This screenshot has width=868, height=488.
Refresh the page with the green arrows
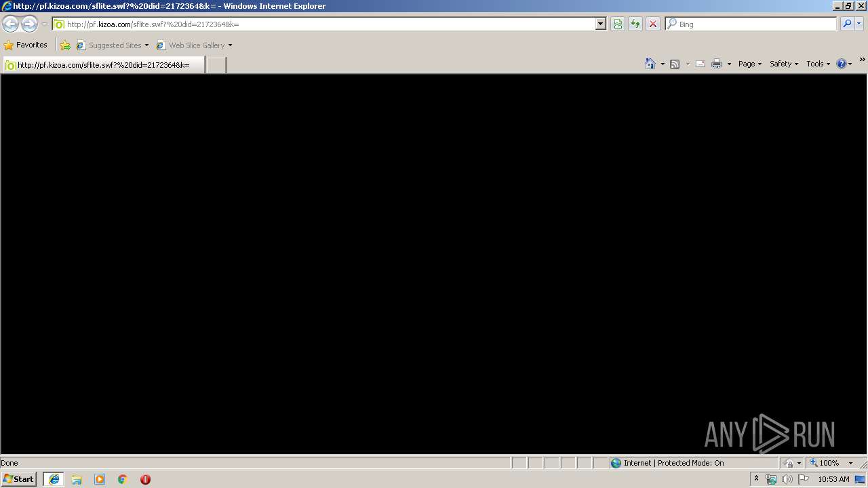point(635,24)
